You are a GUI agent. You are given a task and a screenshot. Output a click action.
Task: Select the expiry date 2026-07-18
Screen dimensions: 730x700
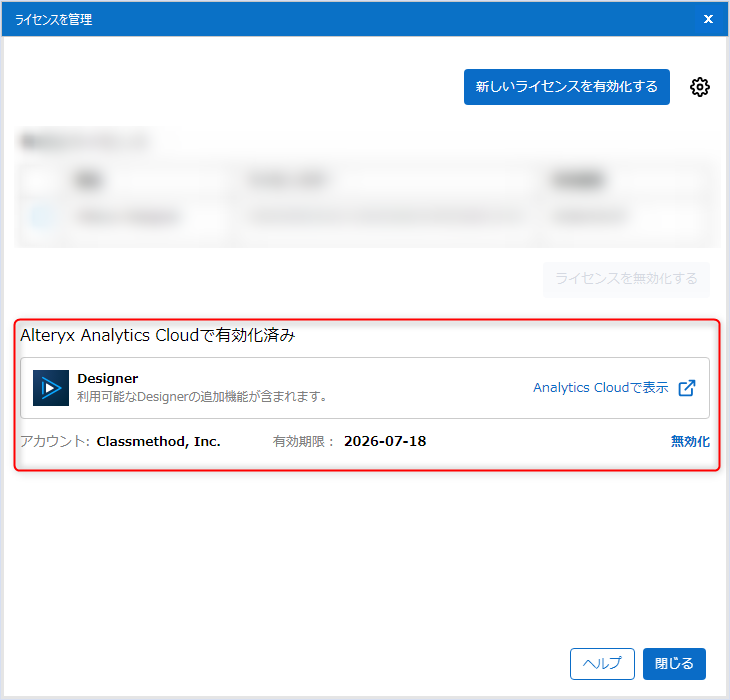[385, 441]
